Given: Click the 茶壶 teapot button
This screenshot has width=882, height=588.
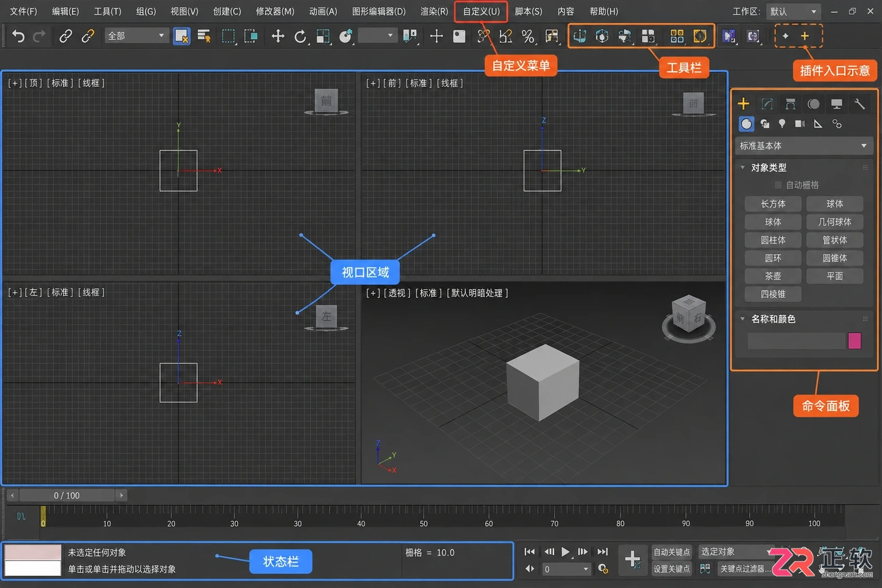Looking at the screenshot, I should tap(773, 276).
